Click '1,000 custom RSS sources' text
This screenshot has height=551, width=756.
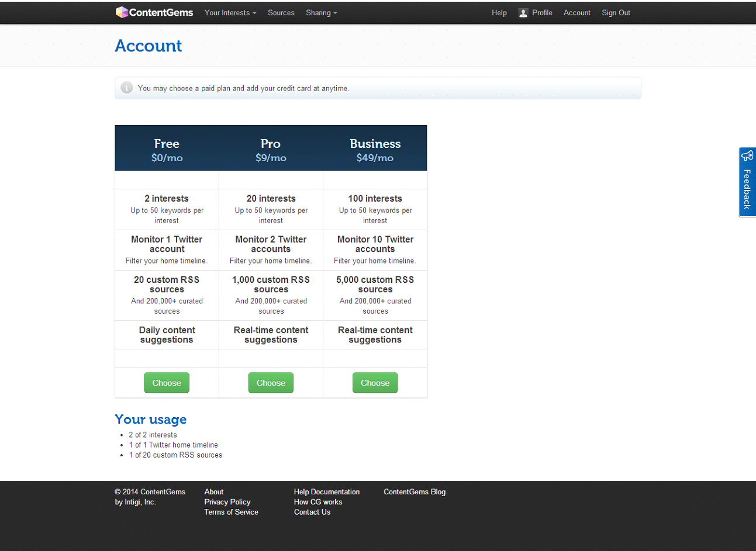[271, 285]
